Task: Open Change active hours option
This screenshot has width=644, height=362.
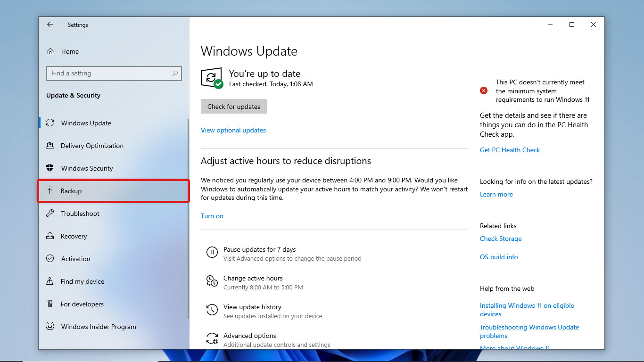Action: [253, 278]
